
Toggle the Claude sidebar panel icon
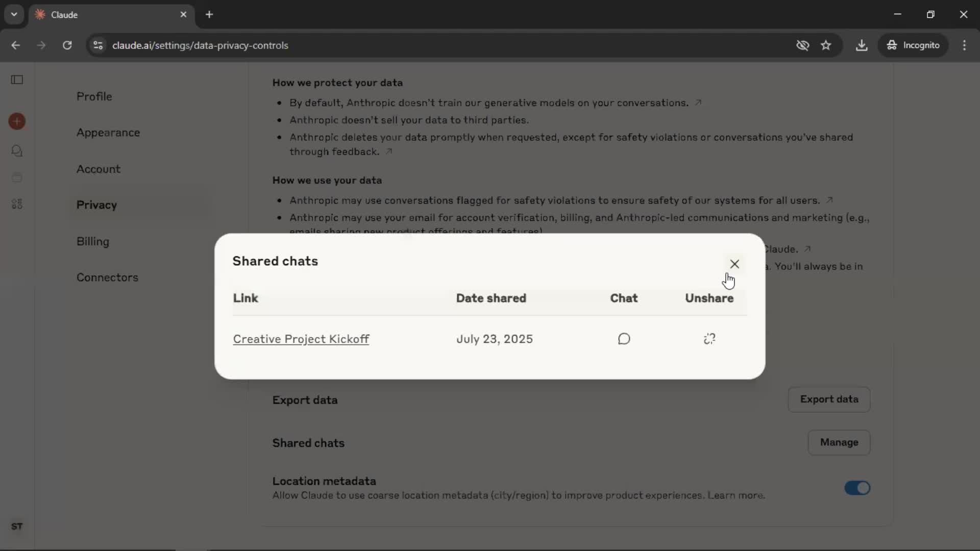[17, 80]
